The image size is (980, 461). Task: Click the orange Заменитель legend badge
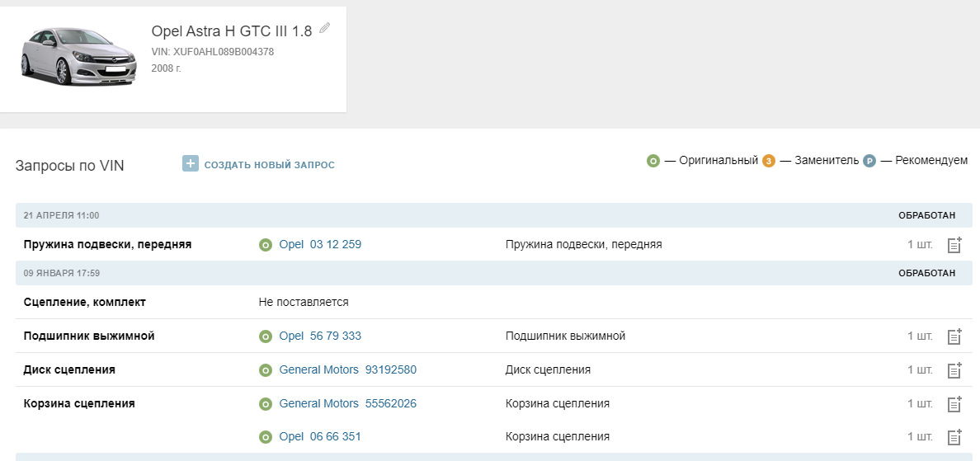tap(768, 161)
